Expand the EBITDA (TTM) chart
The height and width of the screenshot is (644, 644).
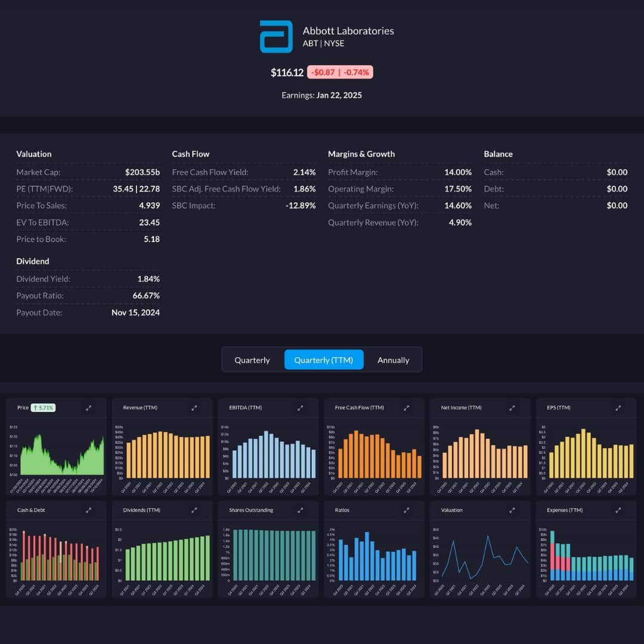coord(300,408)
